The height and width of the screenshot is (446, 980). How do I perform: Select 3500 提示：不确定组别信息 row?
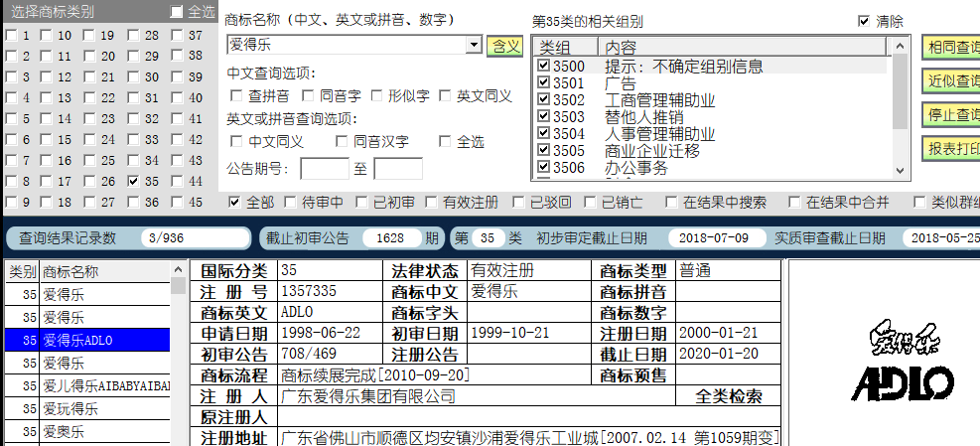(713, 66)
